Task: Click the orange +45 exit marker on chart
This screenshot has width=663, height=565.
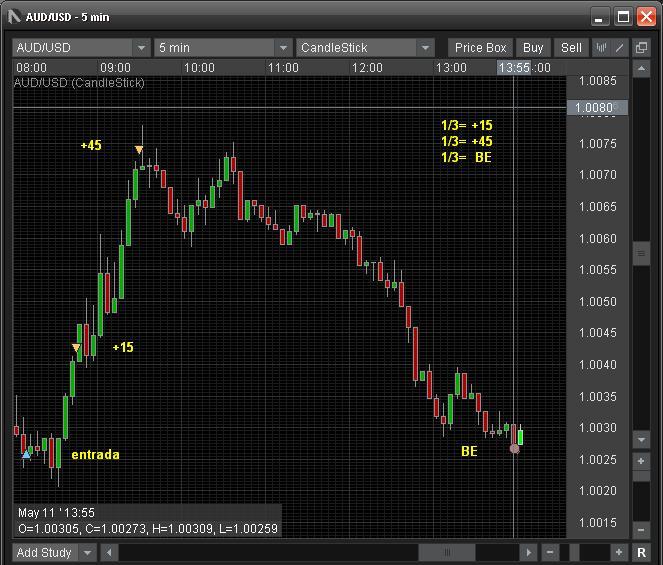Action: point(139,151)
